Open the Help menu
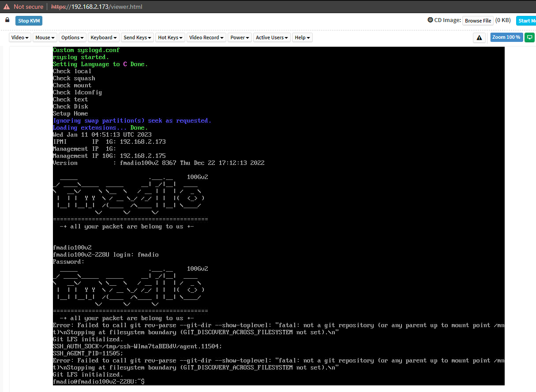This screenshot has height=392, width=536. [302, 37]
